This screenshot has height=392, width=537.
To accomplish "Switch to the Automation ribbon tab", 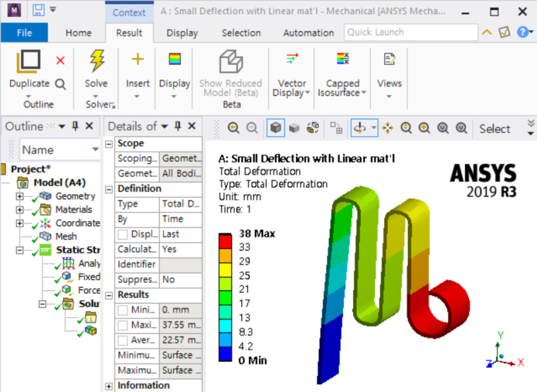I will [x=307, y=32].
